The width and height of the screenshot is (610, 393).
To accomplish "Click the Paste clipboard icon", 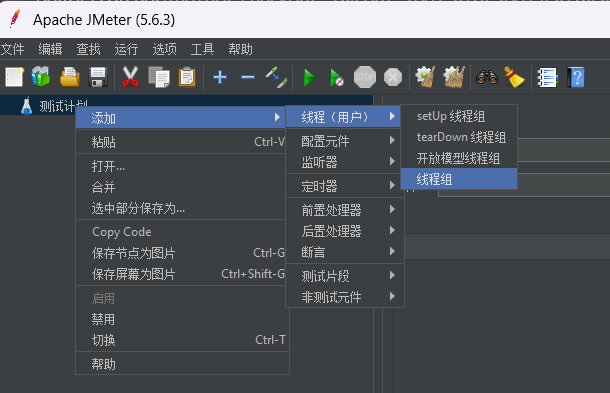I will pyautogui.click(x=187, y=77).
